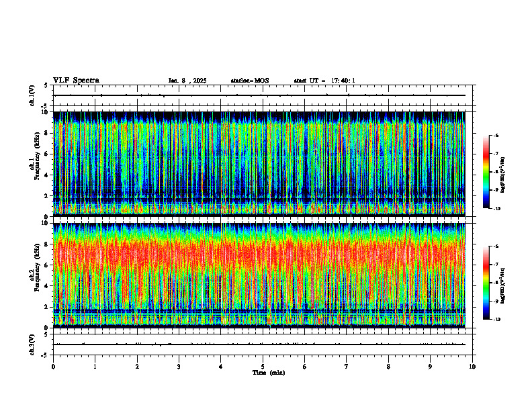This screenshot has height=411, width=532.
Task: Click time axis tick label "0"
Action: pyautogui.click(x=53, y=367)
